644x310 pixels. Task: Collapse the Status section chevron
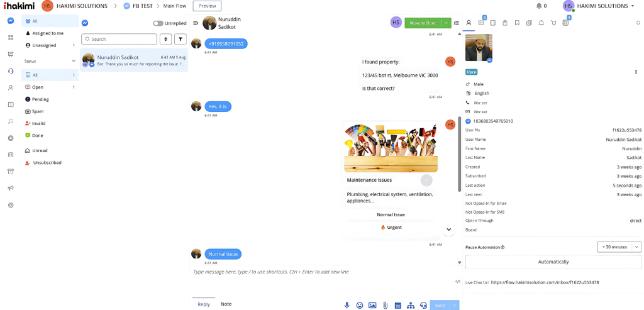click(x=74, y=61)
